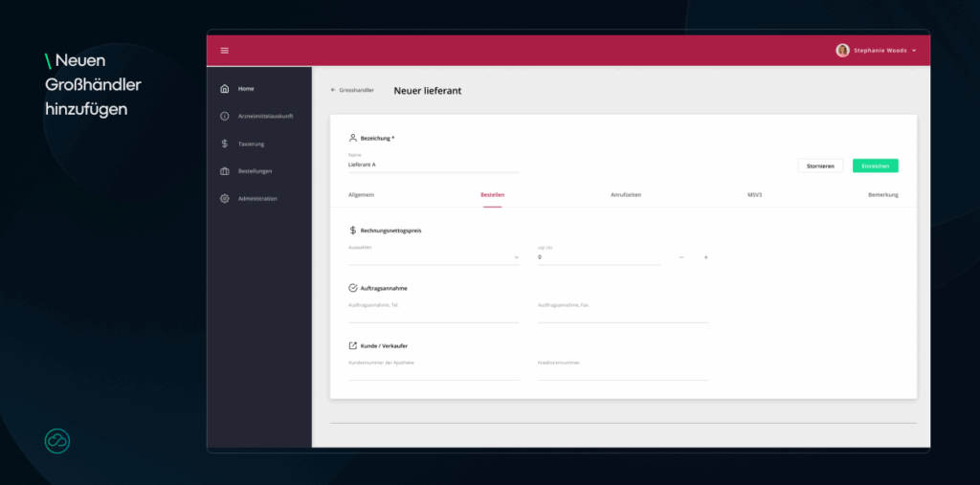Image resolution: width=980 pixels, height=485 pixels.
Task: Click the checkmark icon beside Auftragsannahme
Action: click(x=352, y=288)
